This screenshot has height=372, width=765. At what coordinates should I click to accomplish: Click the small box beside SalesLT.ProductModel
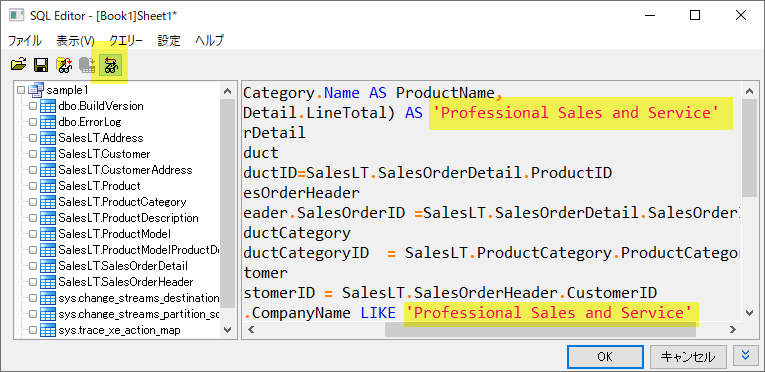click(x=33, y=234)
